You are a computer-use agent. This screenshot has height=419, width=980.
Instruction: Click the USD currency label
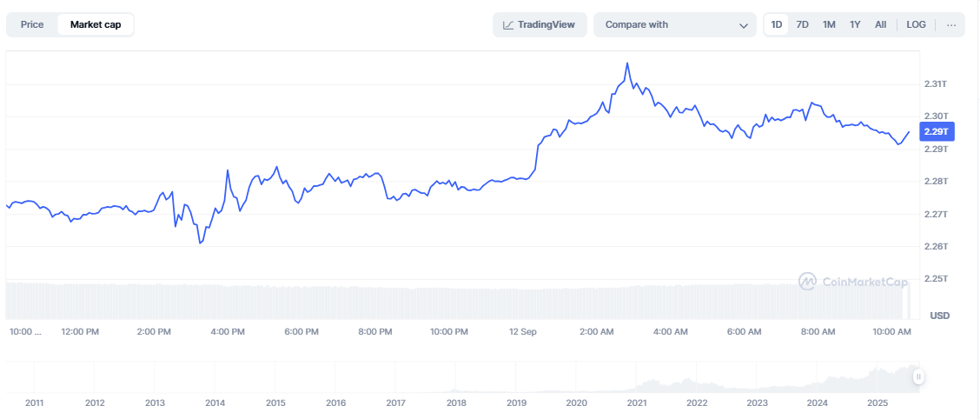(x=939, y=316)
